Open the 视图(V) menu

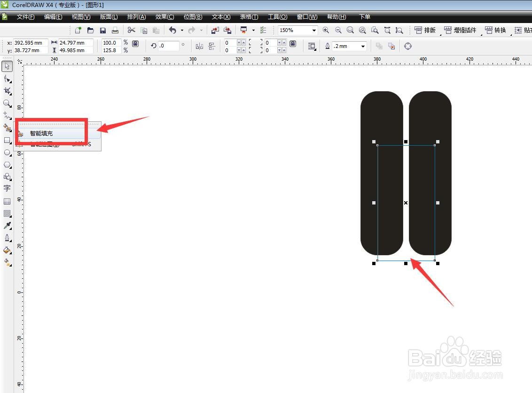coord(81,17)
